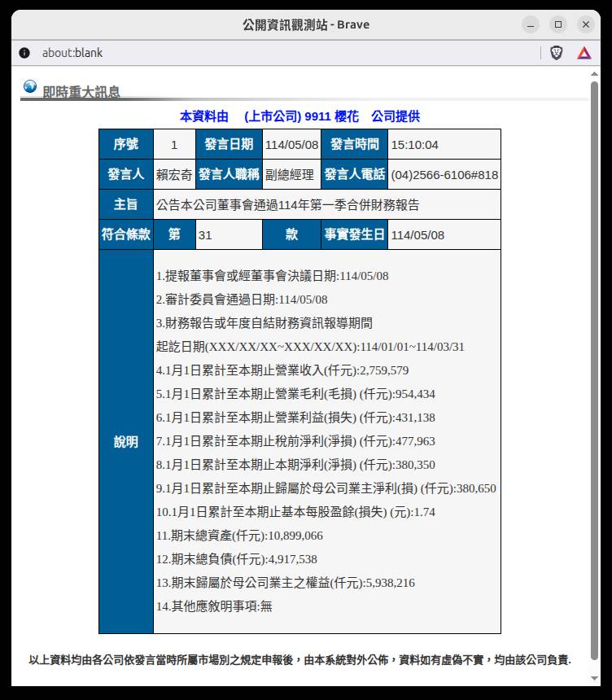Select the 發言時間 value 15:10:04
Image resolution: width=612 pixels, height=700 pixels.
click(415, 145)
